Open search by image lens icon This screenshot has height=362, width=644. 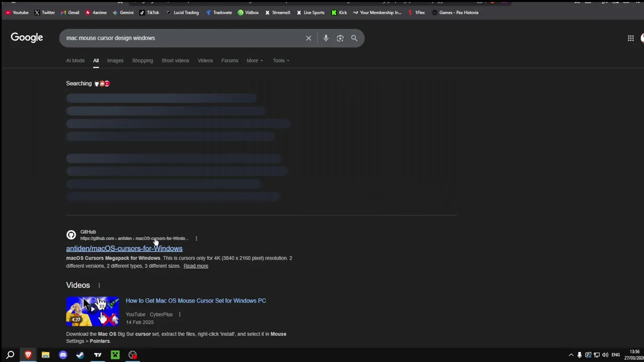pos(340,38)
